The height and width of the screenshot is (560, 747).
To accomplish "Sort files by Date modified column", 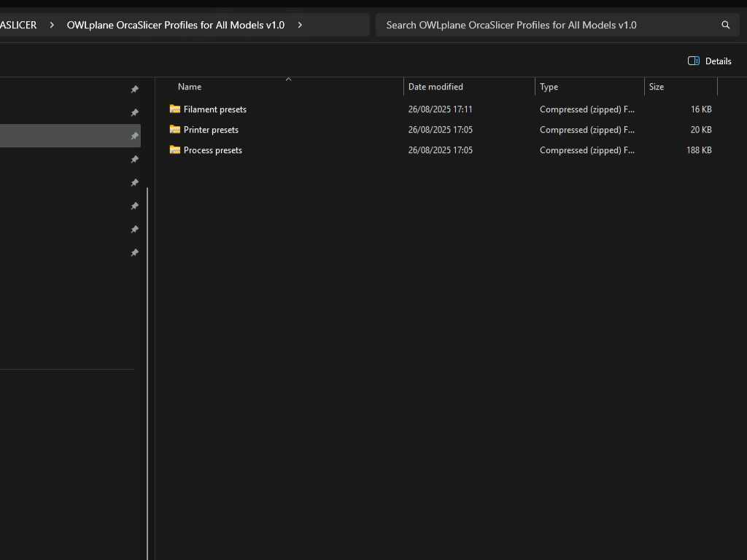I will pyautogui.click(x=436, y=87).
